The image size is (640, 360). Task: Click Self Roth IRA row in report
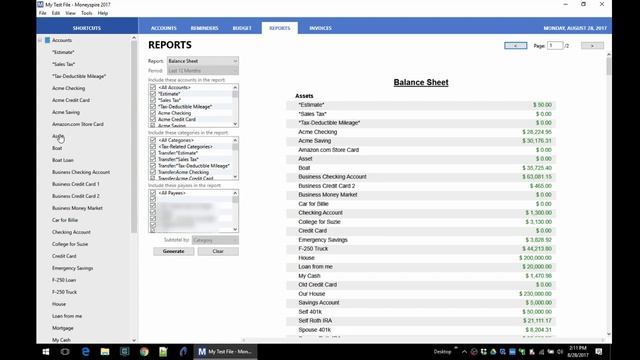coord(421,321)
